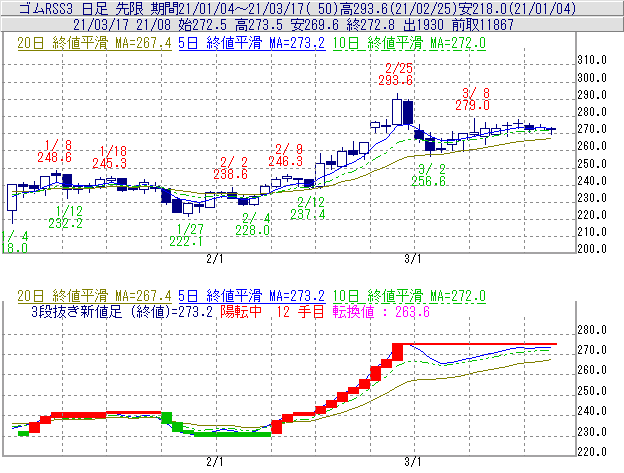Select the 2/ 4 228.0 low label
The width and height of the screenshot is (624, 473).
(x=253, y=224)
